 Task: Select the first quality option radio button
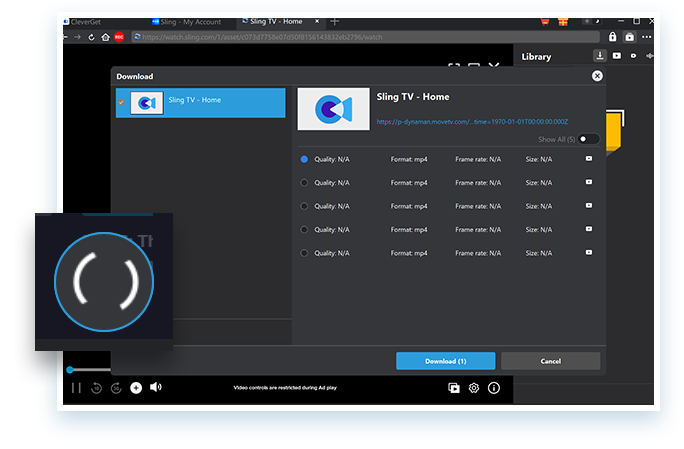(x=304, y=159)
